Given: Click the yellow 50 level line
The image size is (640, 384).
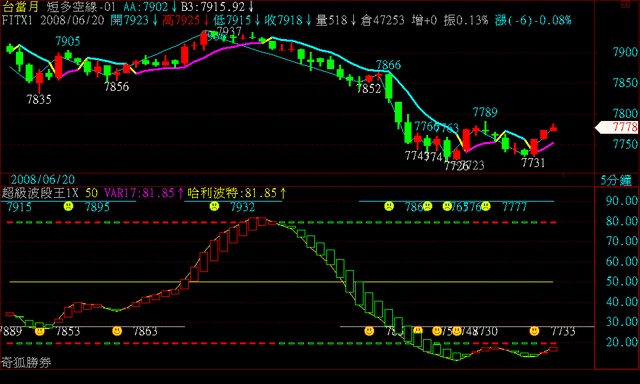Looking at the screenshot, I should point(281,282).
